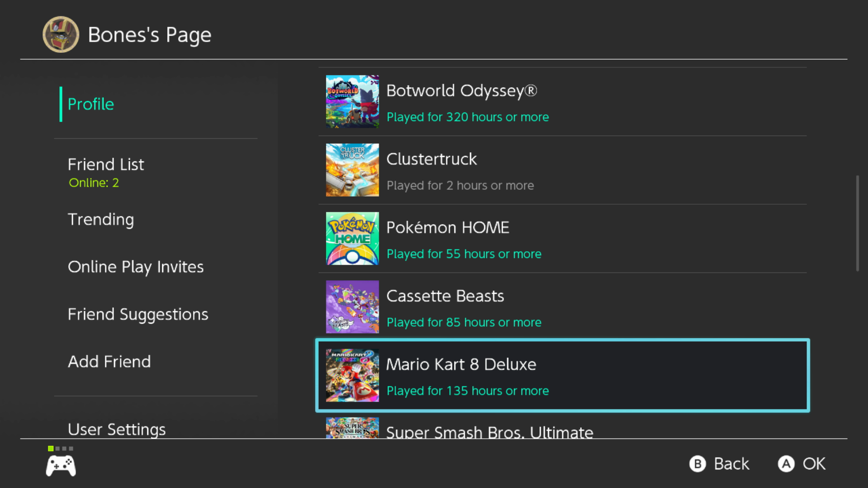Choose Add Friend in sidebar
This screenshot has width=868, height=488.
[109, 362]
